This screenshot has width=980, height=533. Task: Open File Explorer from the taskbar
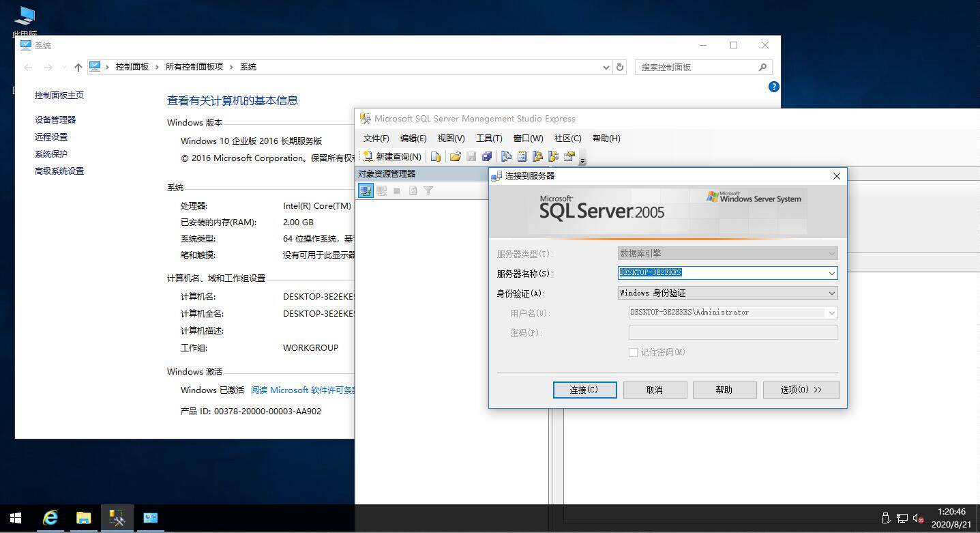(83, 519)
